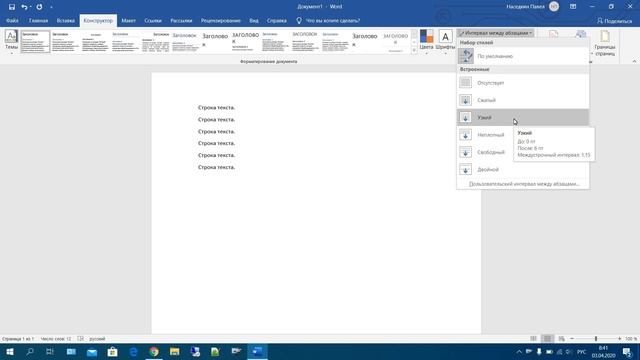Open Пользовательский интервал между абзацами settings
Image resolution: width=640 pixels, height=360 pixels.
click(524, 184)
